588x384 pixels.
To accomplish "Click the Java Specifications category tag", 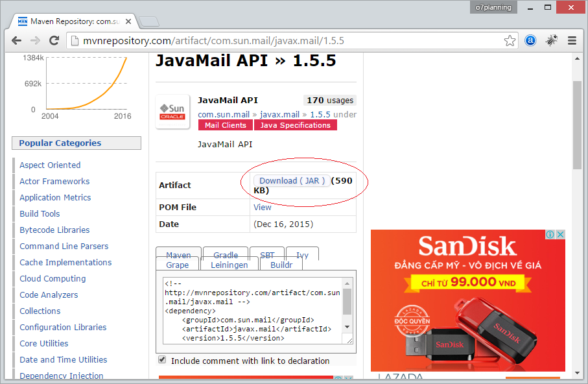I will [x=295, y=125].
